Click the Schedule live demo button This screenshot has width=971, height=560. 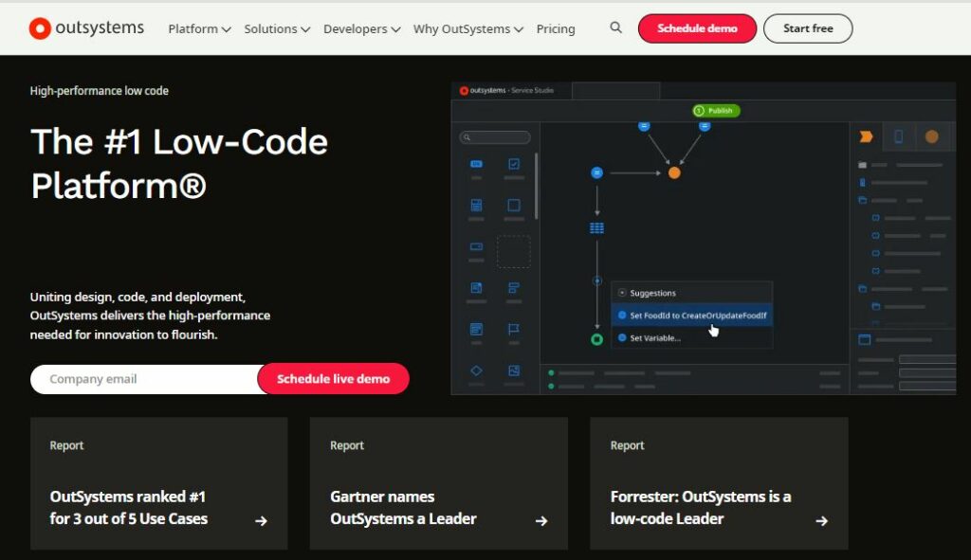[333, 379]
